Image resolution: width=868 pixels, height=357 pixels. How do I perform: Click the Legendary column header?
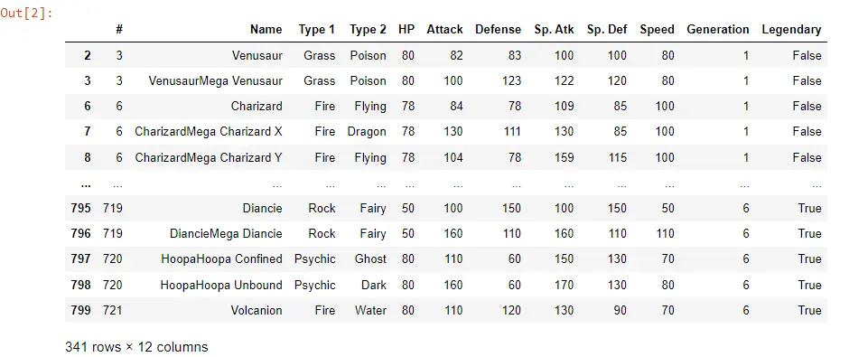pyautogui.click(x=791, y=30)
